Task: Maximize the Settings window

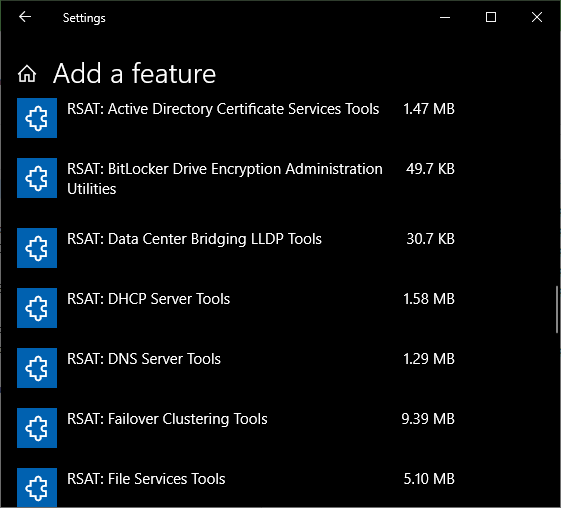Action: point(491,17)
